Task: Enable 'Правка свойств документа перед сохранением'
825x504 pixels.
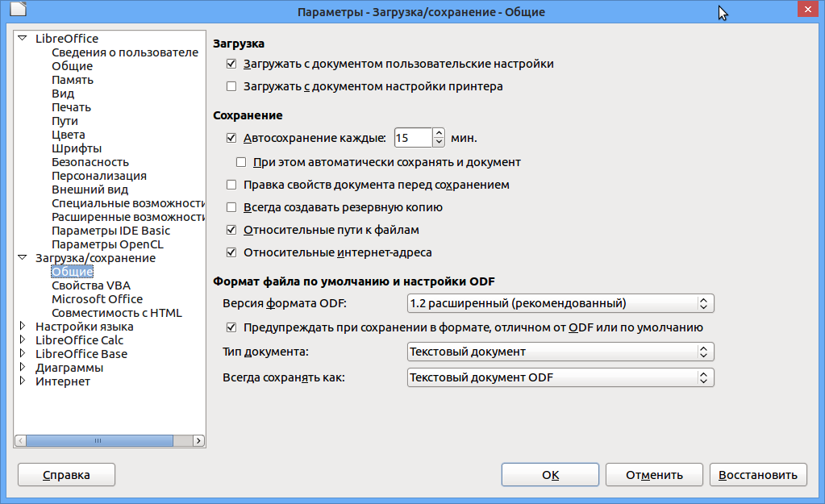Action: click(231, 185)
